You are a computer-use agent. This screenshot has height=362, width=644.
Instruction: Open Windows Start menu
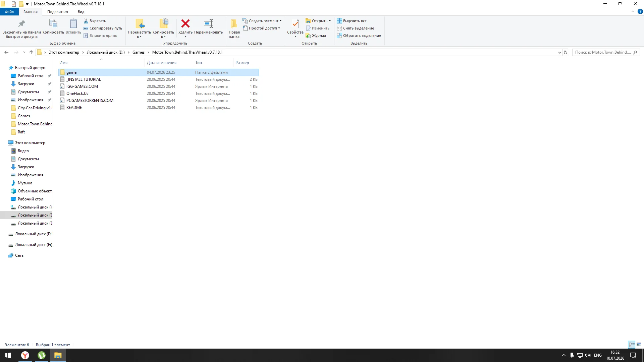[8, 355]
